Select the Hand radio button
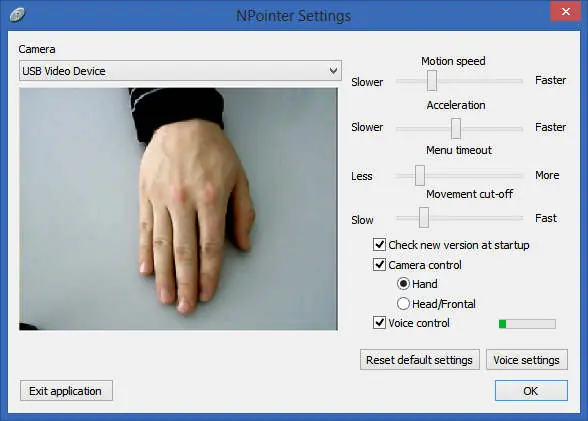 403,284
